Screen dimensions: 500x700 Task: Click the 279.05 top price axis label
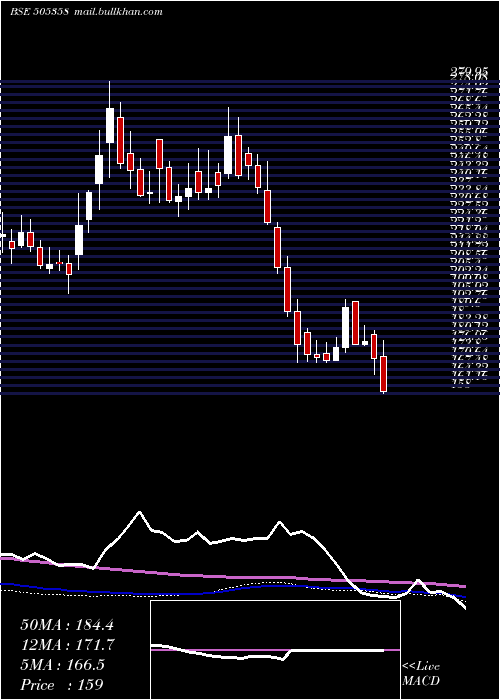(468, 71)
